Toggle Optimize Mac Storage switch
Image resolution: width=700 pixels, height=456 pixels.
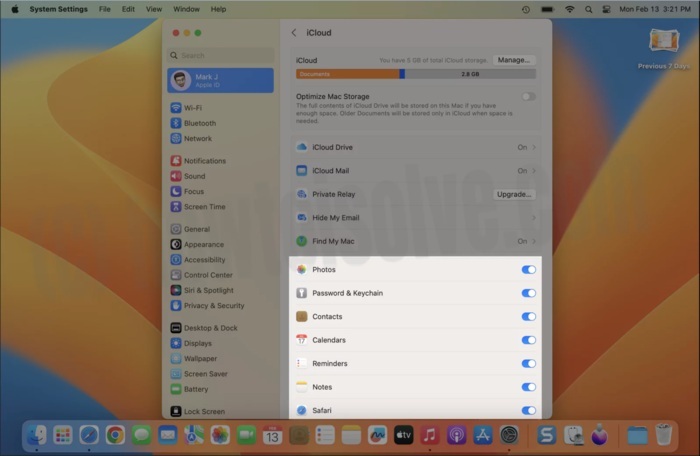[528, 97]
